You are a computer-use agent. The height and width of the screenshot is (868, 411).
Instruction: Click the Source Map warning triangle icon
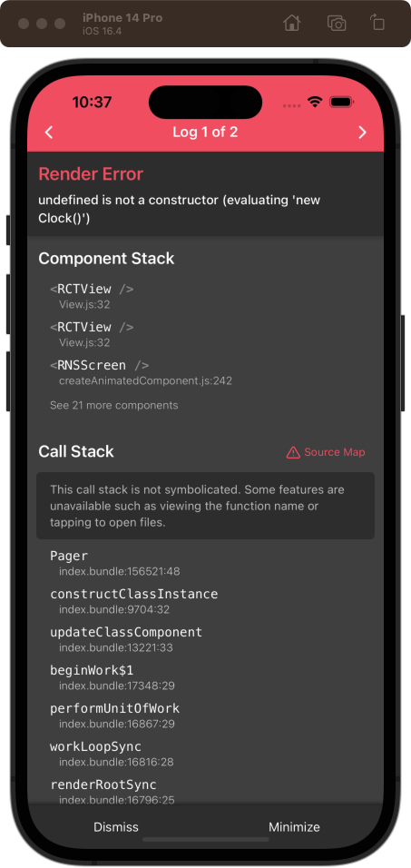click(x=293, y=453)
